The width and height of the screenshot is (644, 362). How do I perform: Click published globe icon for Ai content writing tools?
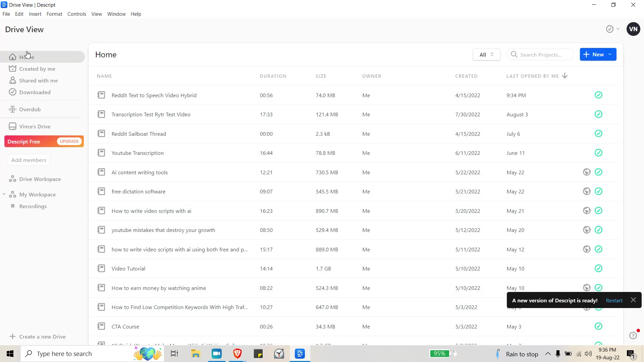coord(587,172)
